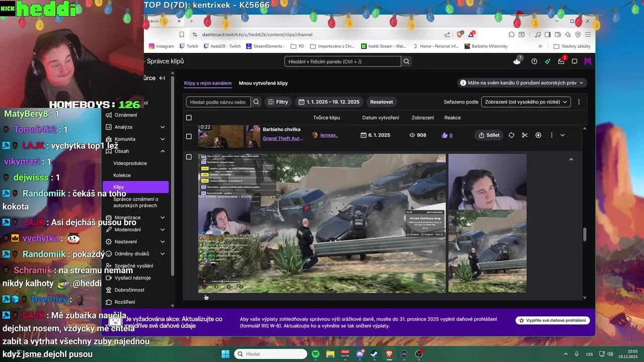
Task: Open File Explorer from the taskbar
Action: pyautogui.click(x=330, y=354)
